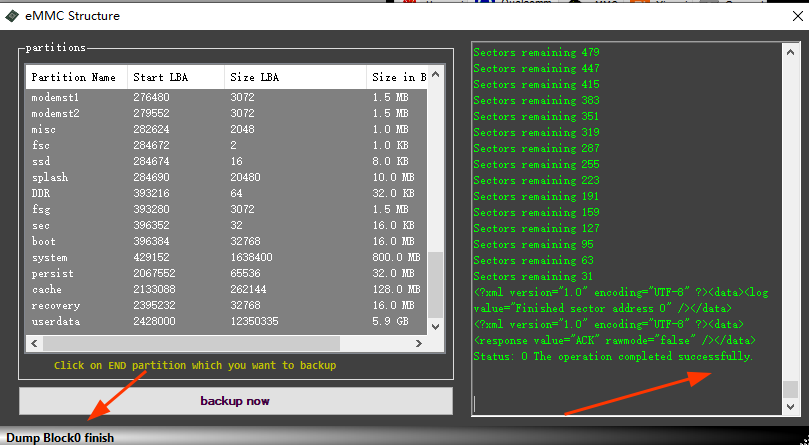The image size is (809, 445).
Task: Select the DDR partition
Action: coord(226,193)
